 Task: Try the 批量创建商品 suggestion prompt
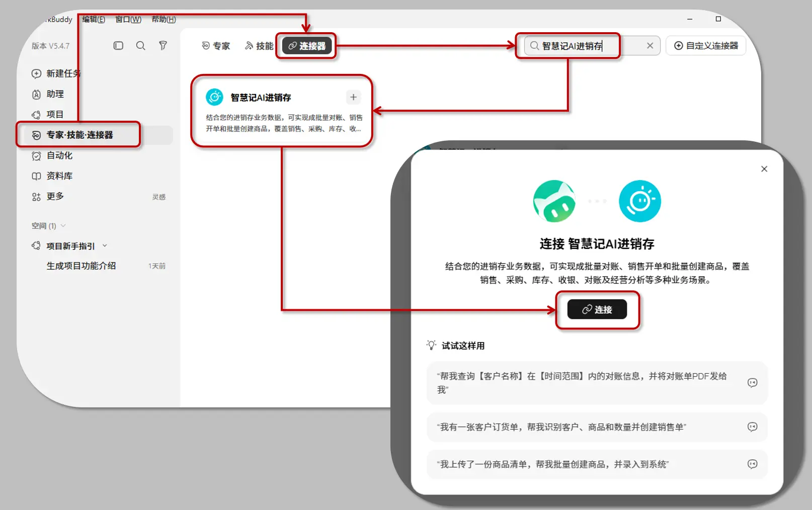(x=597, y=464)
